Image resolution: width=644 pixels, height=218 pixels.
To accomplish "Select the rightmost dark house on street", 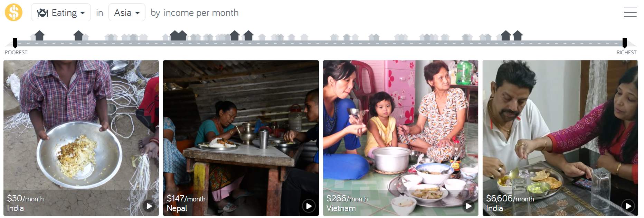I will point(518,35).
